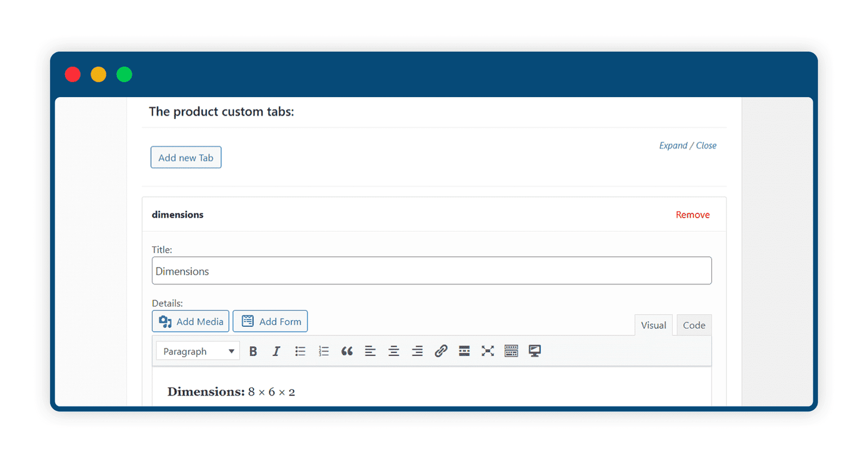Click the Add new Tab button

click(186, 157)
